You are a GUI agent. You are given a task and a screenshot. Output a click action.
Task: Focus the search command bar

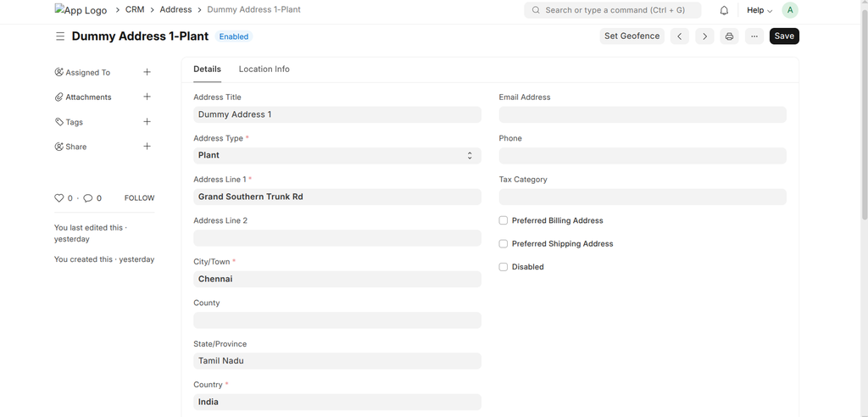[x=613, y=10]
